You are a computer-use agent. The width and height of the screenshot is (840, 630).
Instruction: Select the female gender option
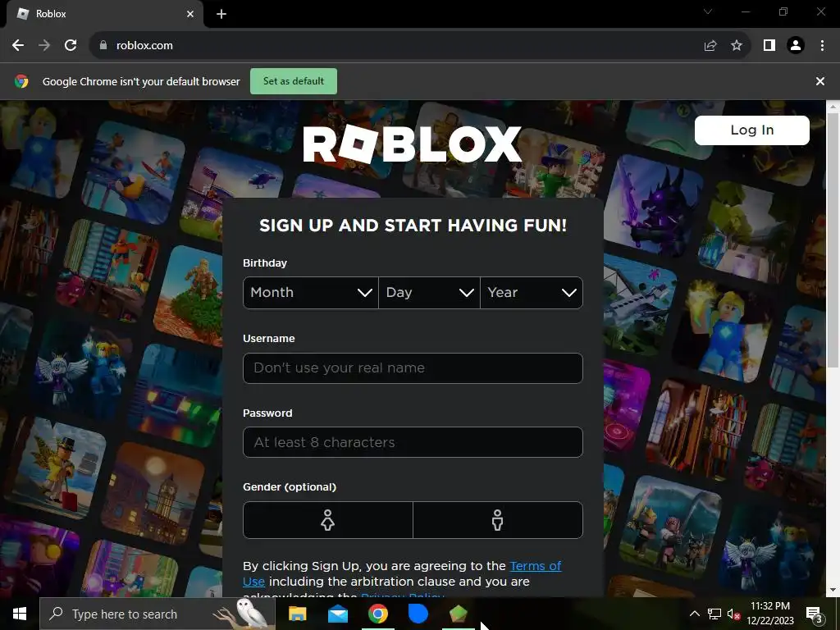click(328, 519)
